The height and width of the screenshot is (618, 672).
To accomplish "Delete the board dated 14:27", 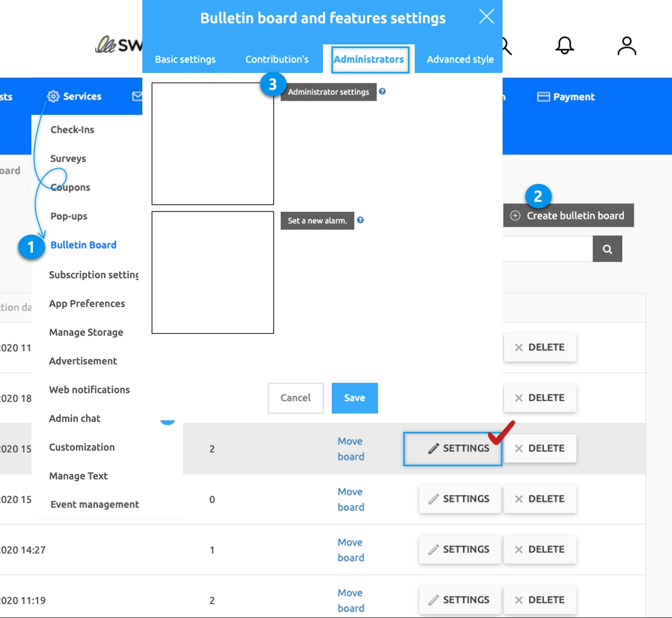I will (x=540, y=550).
